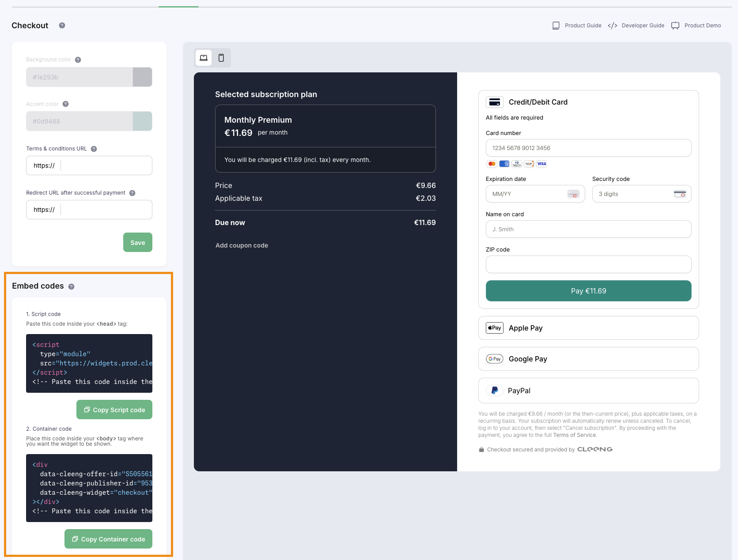Open the Product Guide link

(583, 26)
